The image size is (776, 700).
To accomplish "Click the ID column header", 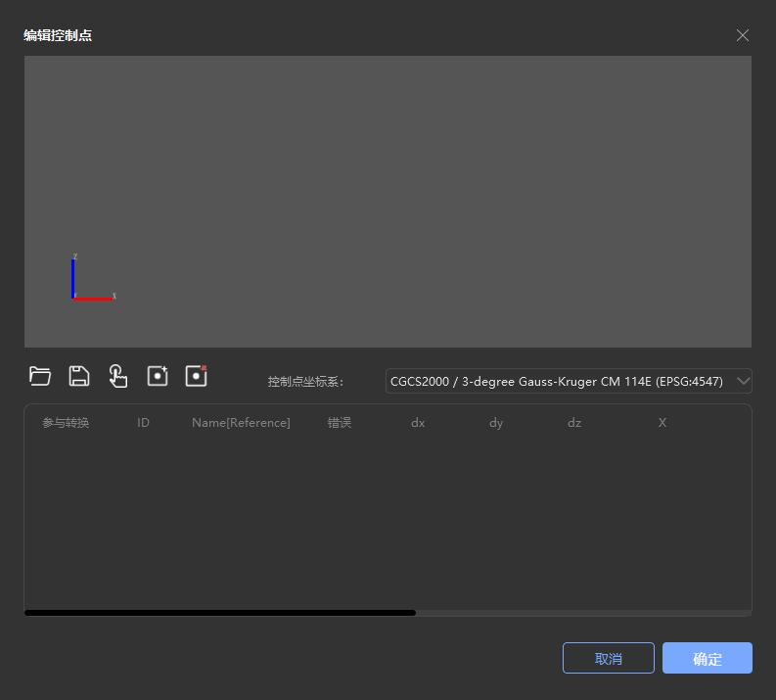I will click(143, 423).
